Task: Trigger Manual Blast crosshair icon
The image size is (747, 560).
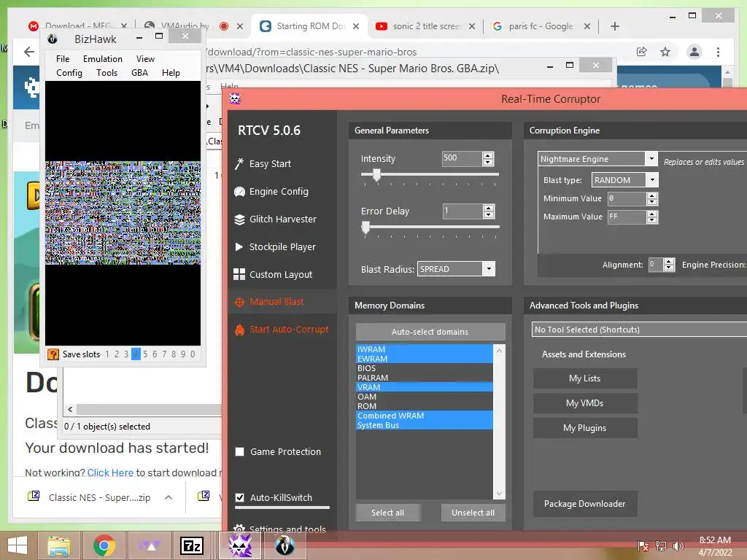Action: 239,302
